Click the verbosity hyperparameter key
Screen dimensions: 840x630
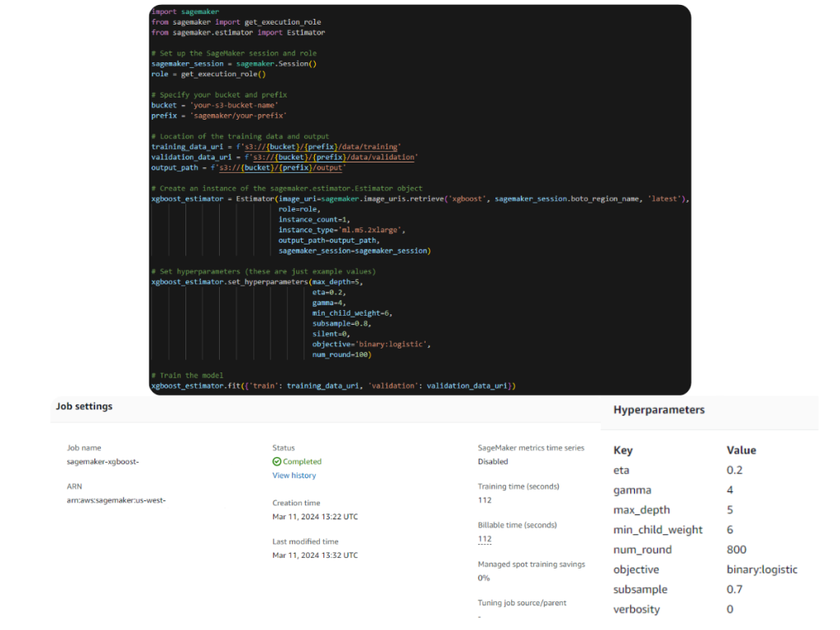pos(637,609)
